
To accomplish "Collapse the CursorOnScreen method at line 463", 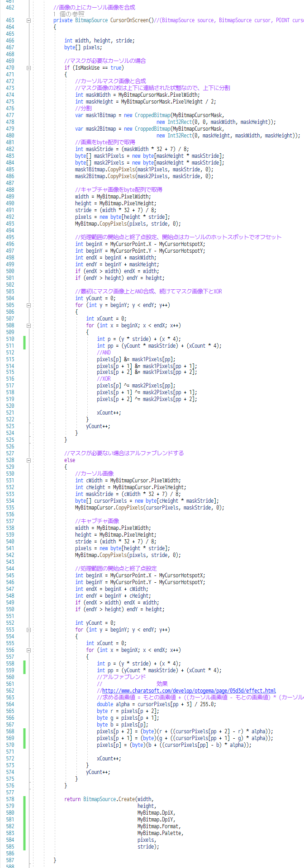I will point(28,20).
